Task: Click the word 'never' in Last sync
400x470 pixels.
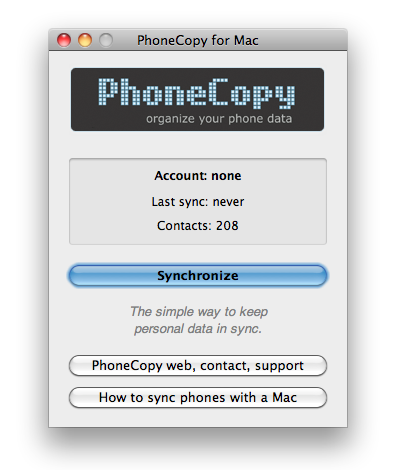Action: pyautogui.click(x=228, y=202)
